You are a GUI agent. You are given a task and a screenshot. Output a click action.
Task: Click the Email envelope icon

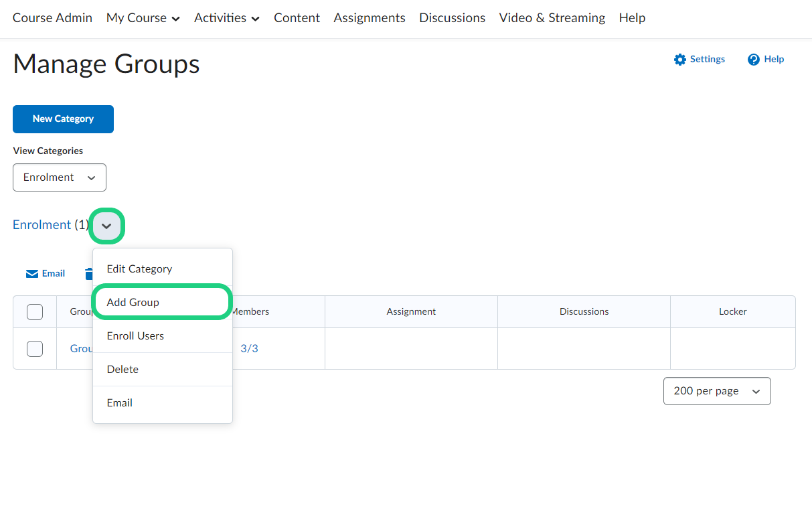(32, 274)
